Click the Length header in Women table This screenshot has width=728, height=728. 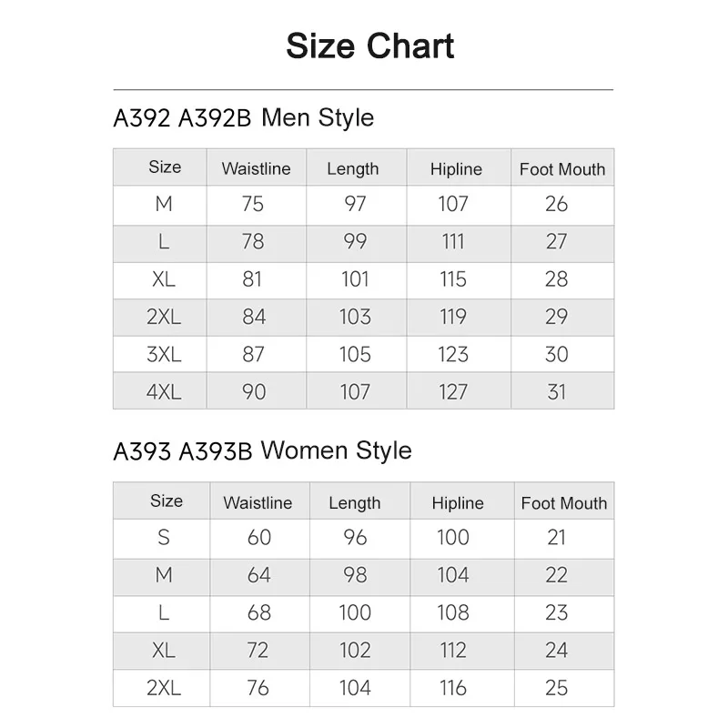coord(355,503)
